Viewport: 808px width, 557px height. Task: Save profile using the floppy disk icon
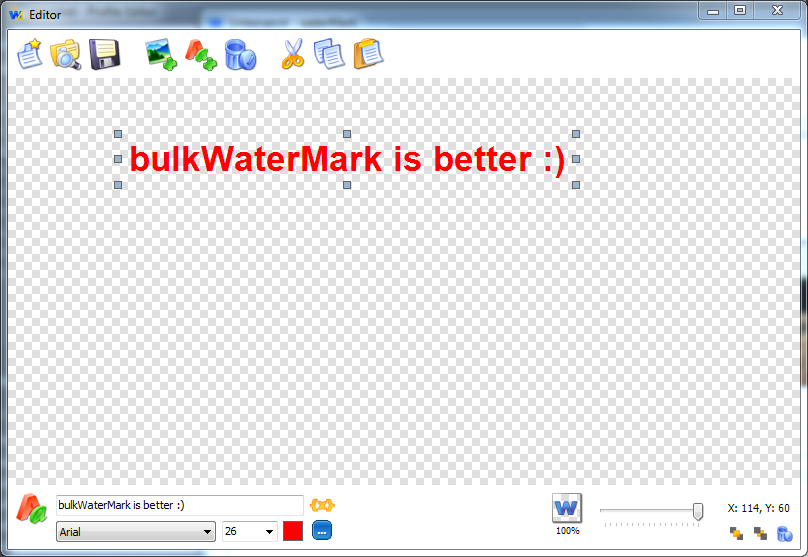(104, 54)
